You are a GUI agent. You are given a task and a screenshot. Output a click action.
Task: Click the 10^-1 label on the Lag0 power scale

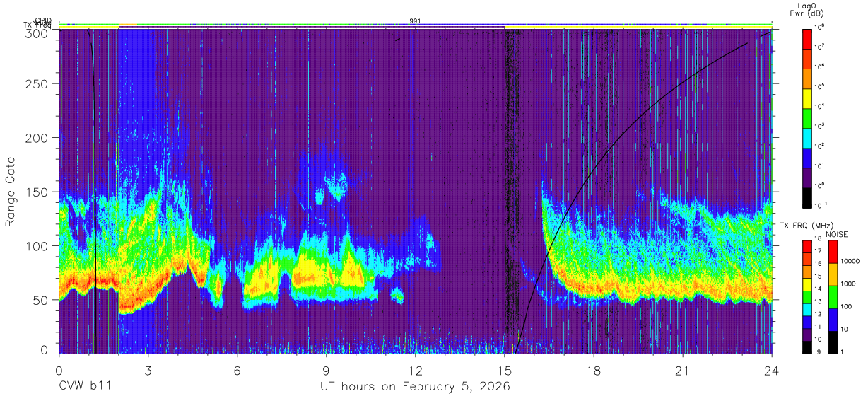pyautogui.click(x=821, y=204)
